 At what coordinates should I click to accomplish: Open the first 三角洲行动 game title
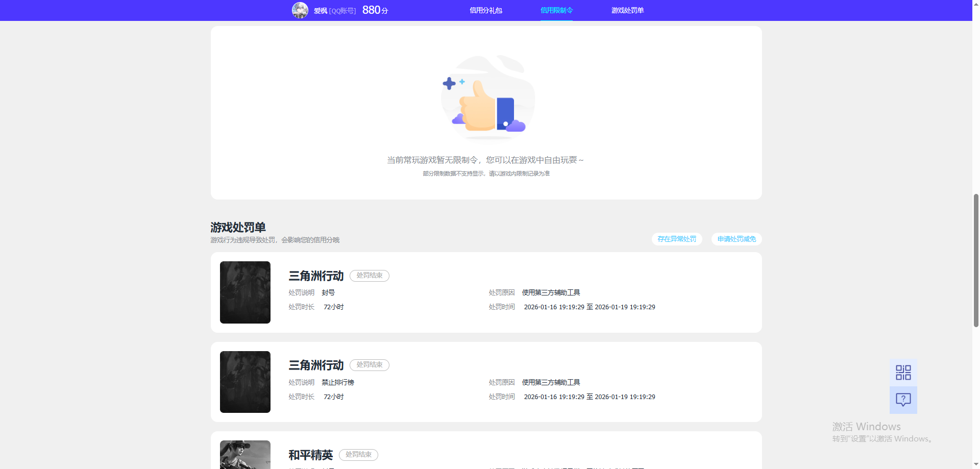(x=315, y=276)
